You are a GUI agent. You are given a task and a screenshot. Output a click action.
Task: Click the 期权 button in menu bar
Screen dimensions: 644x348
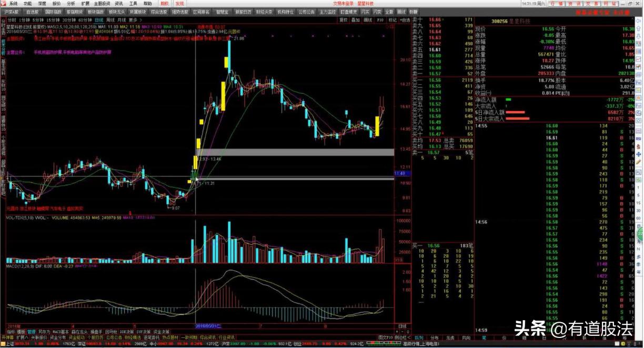(x=165, y=3)
